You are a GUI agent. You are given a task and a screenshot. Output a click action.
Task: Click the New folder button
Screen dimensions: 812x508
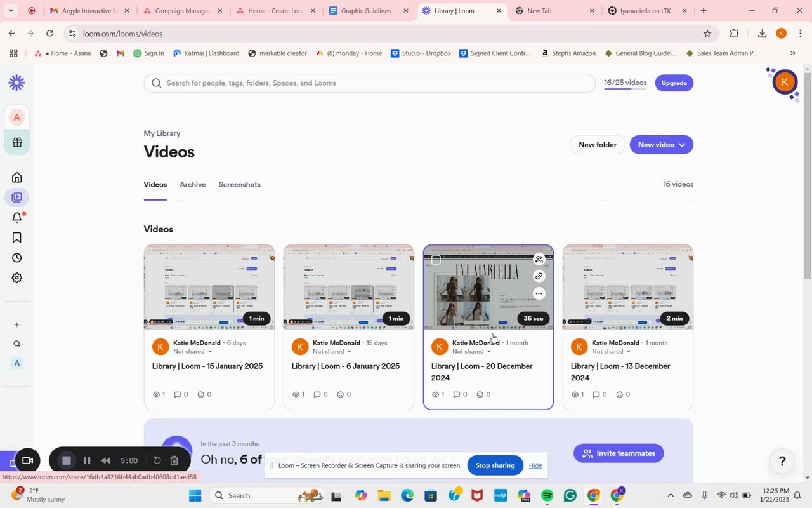[x=598, y=145]
